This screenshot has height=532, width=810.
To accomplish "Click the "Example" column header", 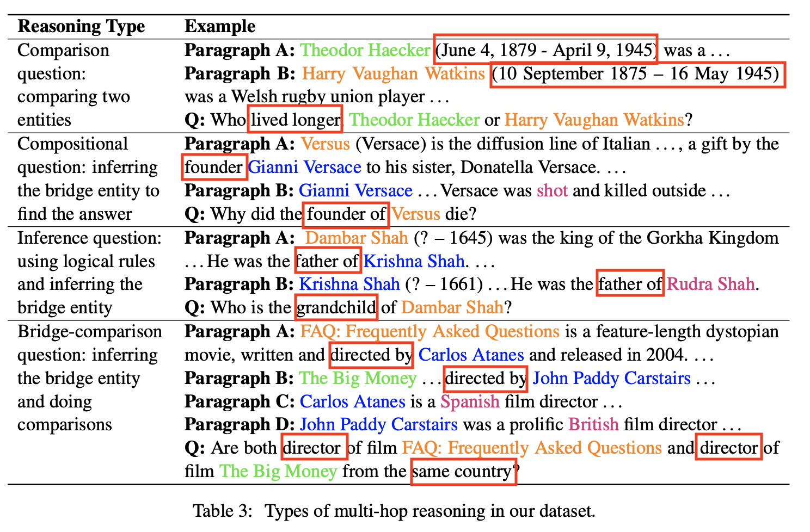I will coord(220,26).
